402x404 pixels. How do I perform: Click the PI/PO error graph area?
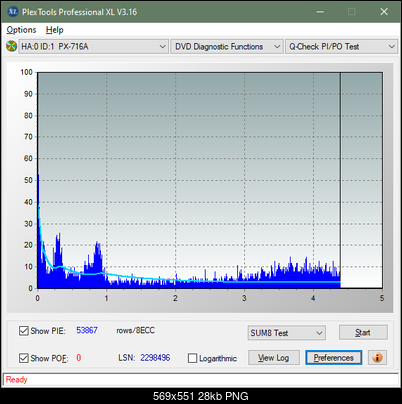click(x=210, y=180)
